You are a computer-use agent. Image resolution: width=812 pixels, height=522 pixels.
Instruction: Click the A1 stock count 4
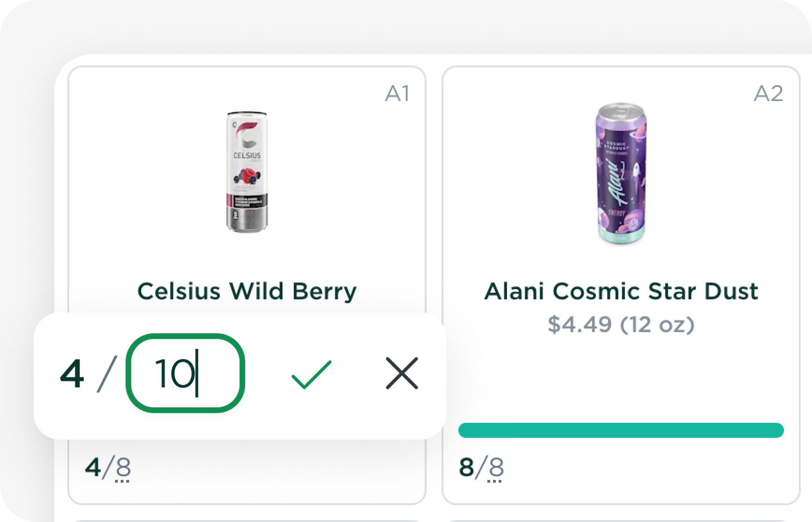[x=93, y=467]
